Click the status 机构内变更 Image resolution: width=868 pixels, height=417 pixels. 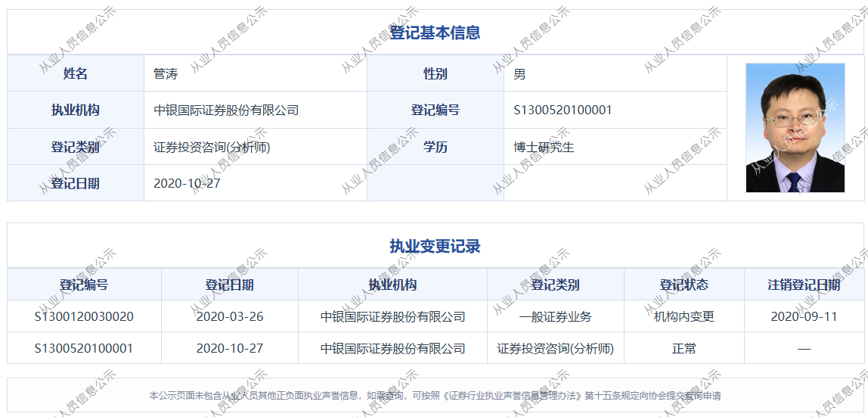(x=684, y=317)
